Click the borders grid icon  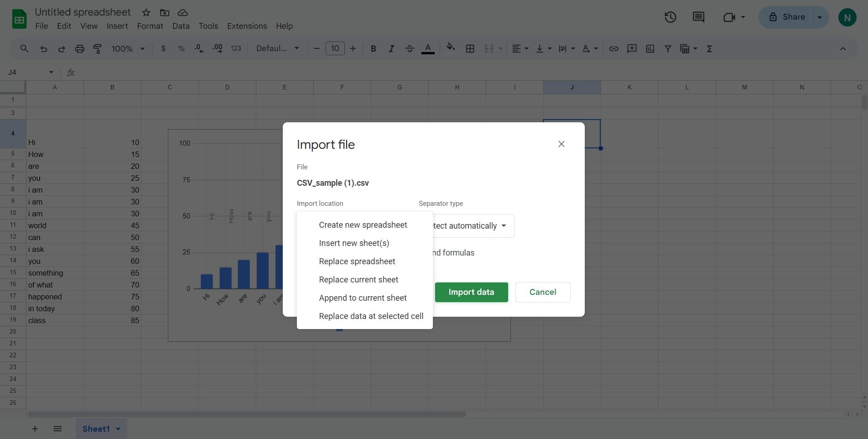[470, 49]
